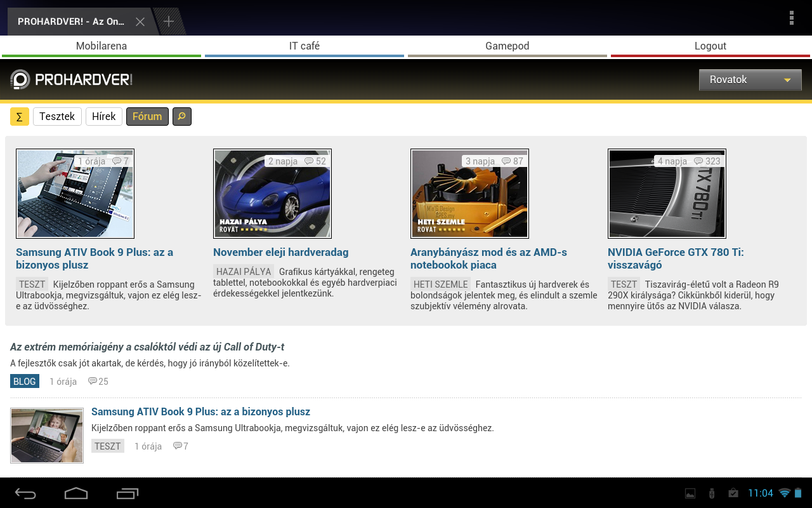Open Heti Szemle cooler thumbnail
The height and width of the screenshot is (508, 812).
(x=469, y=194)
